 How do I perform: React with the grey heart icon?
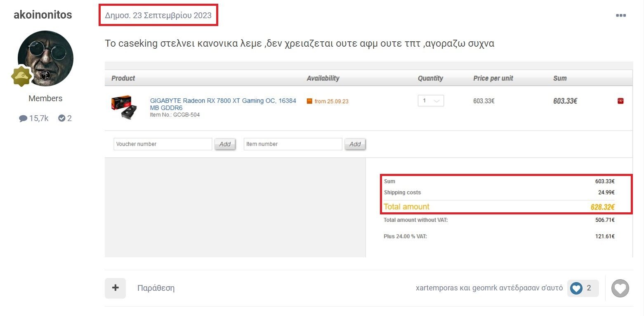click(620, 288)
